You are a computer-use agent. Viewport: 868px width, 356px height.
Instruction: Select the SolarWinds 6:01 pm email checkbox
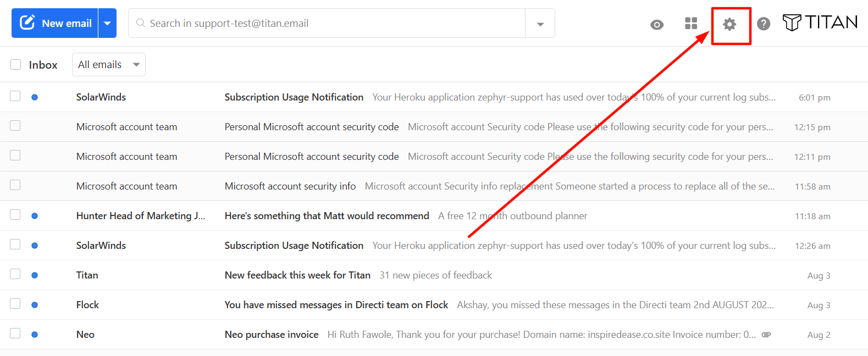click(x=15, y=96)
